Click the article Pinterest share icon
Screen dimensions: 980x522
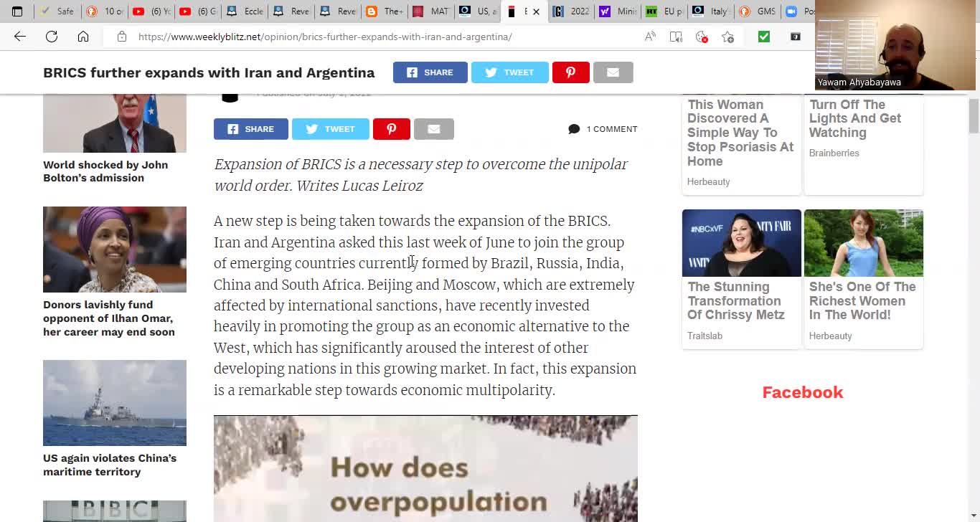click(x=392, y=129)
